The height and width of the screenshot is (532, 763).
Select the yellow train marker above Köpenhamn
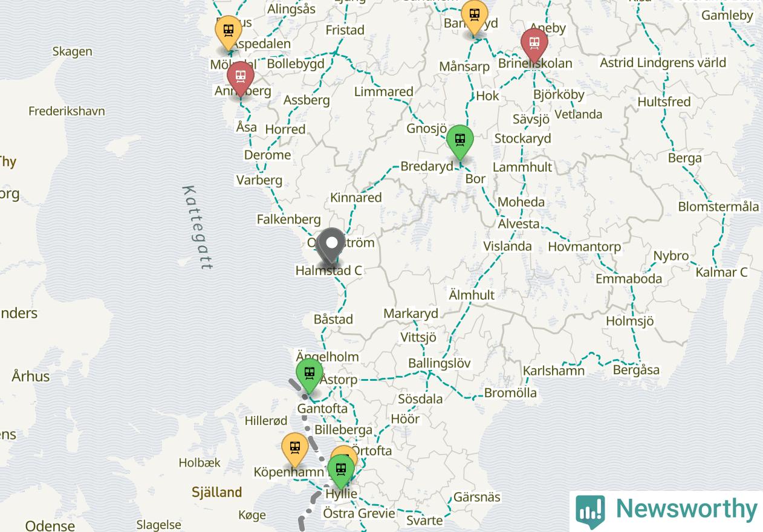[295, 450]
